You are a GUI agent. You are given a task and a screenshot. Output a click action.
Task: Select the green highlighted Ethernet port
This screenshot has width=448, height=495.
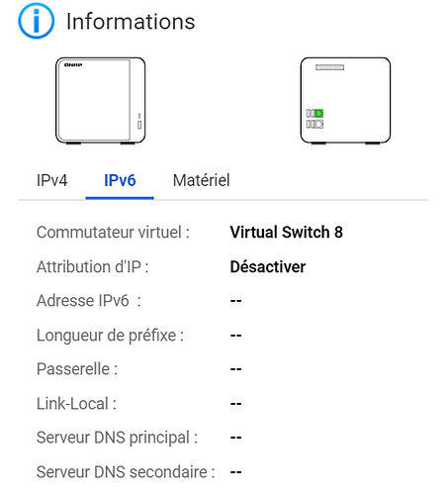pyautogui.click(x=319, y=113)
